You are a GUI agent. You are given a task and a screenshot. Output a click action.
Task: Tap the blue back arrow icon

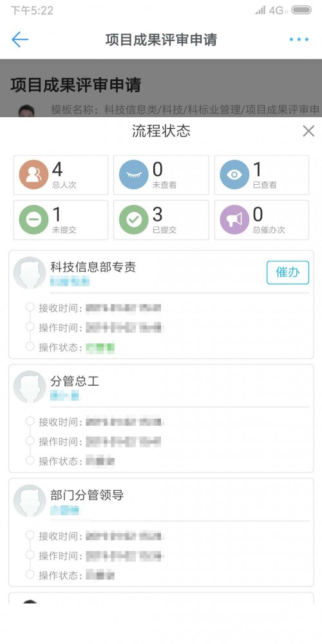pyautogui.click(x=20, y=39)
